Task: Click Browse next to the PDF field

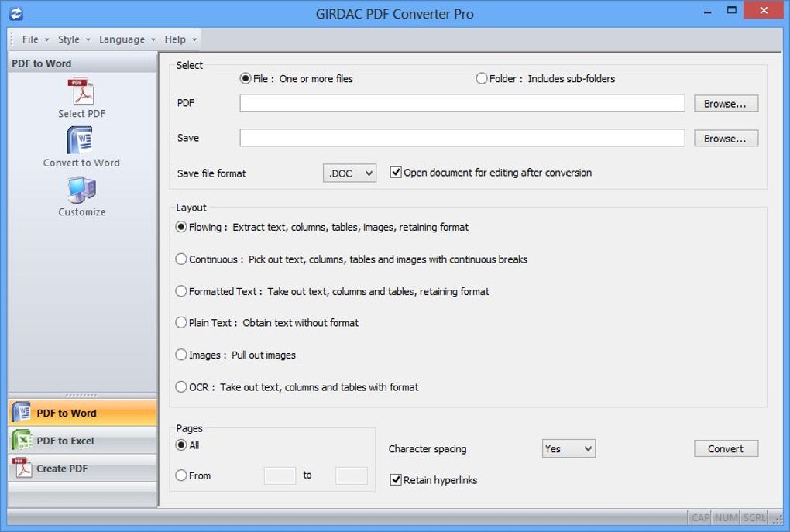Action: point(726,103)
